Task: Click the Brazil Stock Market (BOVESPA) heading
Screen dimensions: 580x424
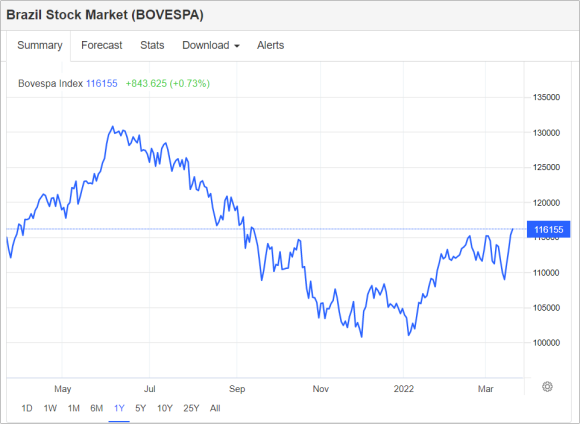Action: click(105, 15)
